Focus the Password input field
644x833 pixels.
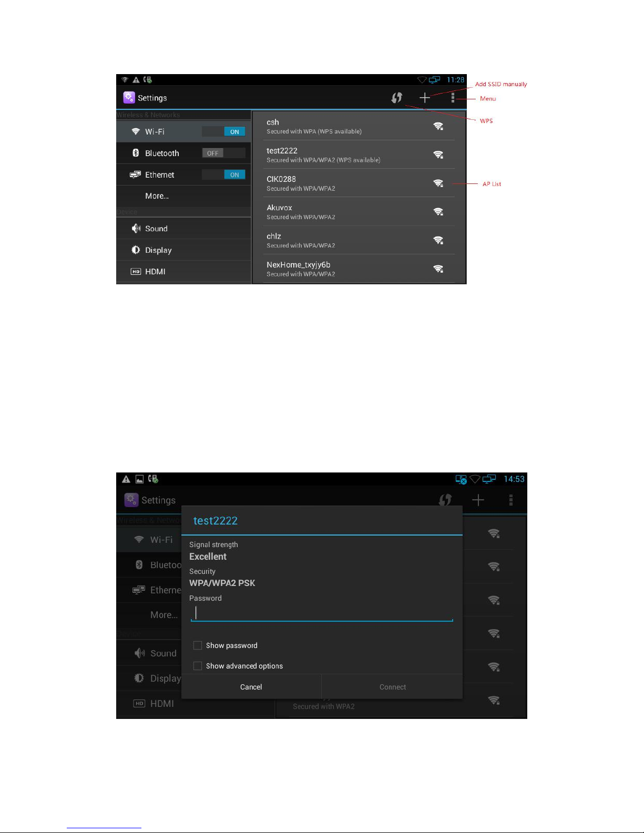coord(322,613)
